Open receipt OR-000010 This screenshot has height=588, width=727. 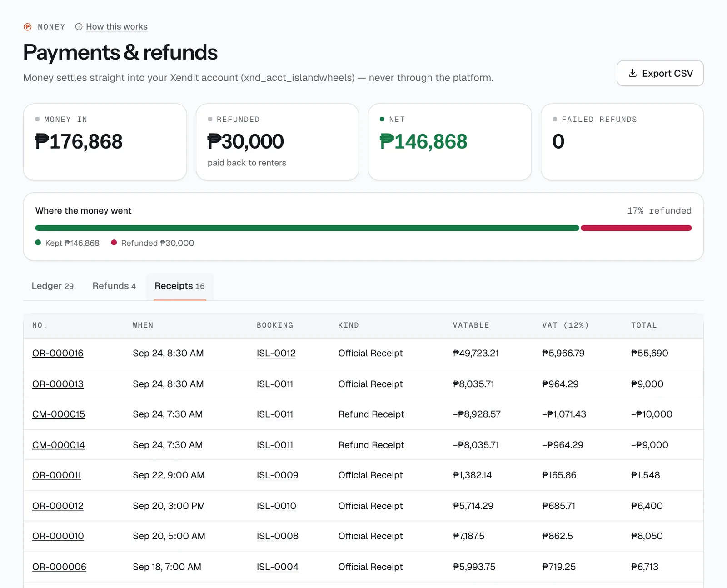tap(58, 536)
